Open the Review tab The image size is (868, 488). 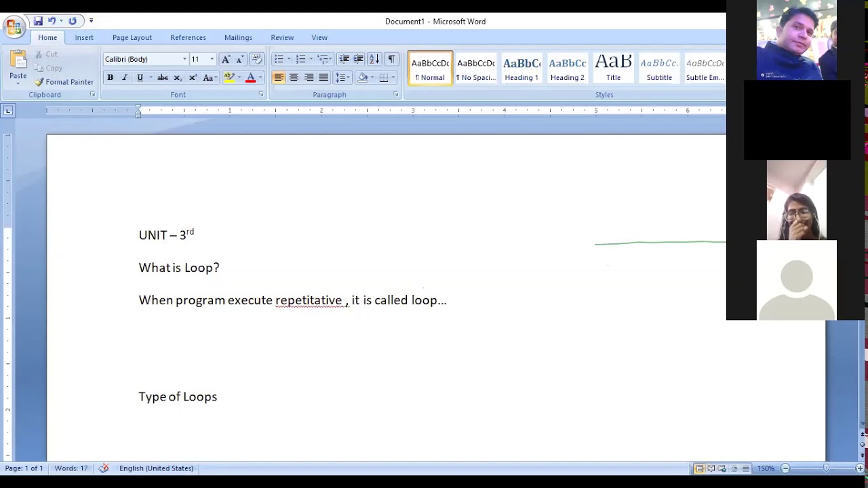[x=282, y=37]
